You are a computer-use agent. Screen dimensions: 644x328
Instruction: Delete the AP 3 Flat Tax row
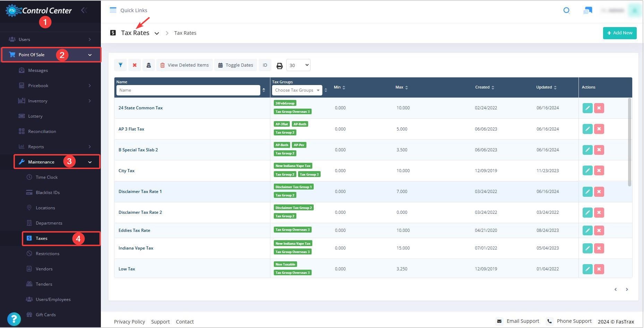[599, 129]
